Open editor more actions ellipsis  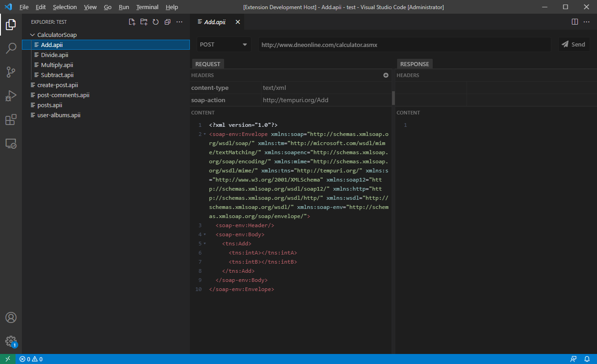[x=587, y=21]
